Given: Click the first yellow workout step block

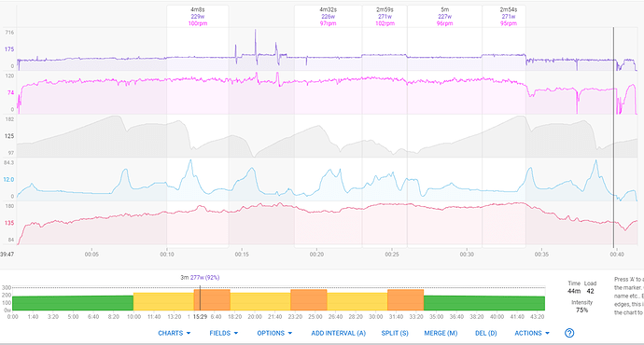Looking at the screenshot, I should point(163,301).
